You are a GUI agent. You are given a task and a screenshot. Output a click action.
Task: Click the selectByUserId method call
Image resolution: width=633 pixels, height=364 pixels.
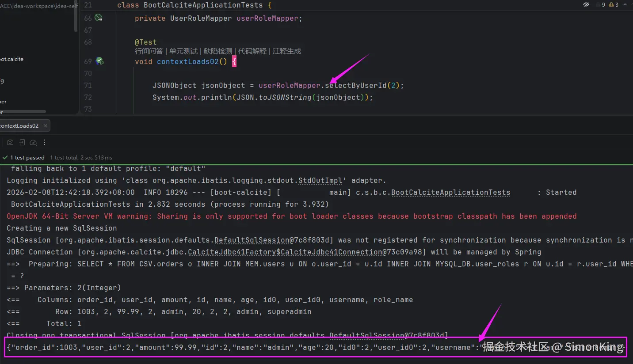pyautogui.click(x=356, y=85)
